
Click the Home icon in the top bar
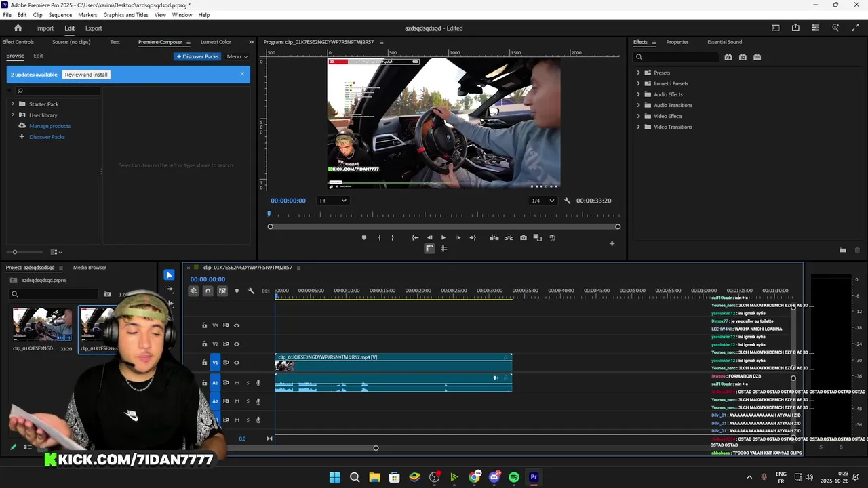pyautogui.click(x=18, y=28)
